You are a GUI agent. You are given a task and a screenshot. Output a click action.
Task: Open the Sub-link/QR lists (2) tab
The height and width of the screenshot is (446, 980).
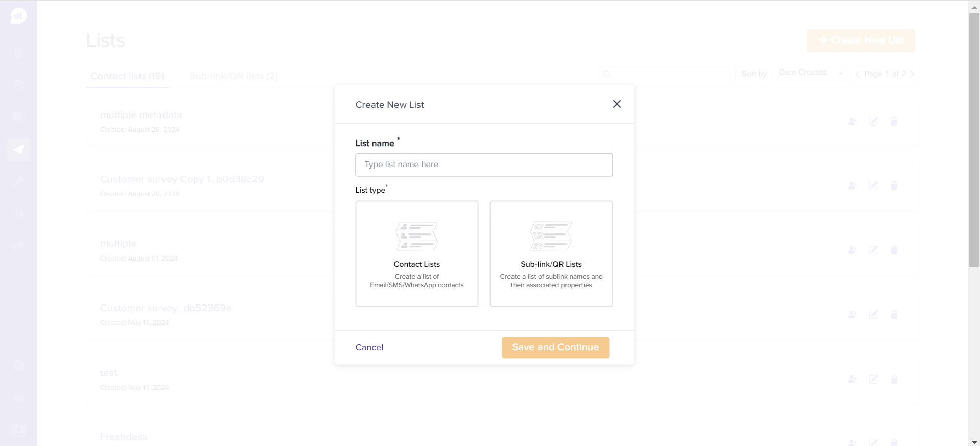[x=234, y=76]
